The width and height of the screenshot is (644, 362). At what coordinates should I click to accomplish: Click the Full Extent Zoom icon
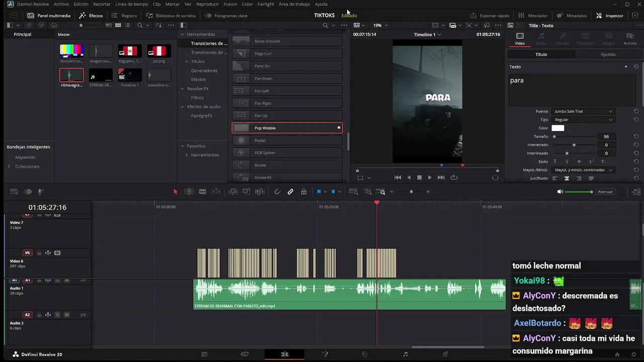(354, 192)
